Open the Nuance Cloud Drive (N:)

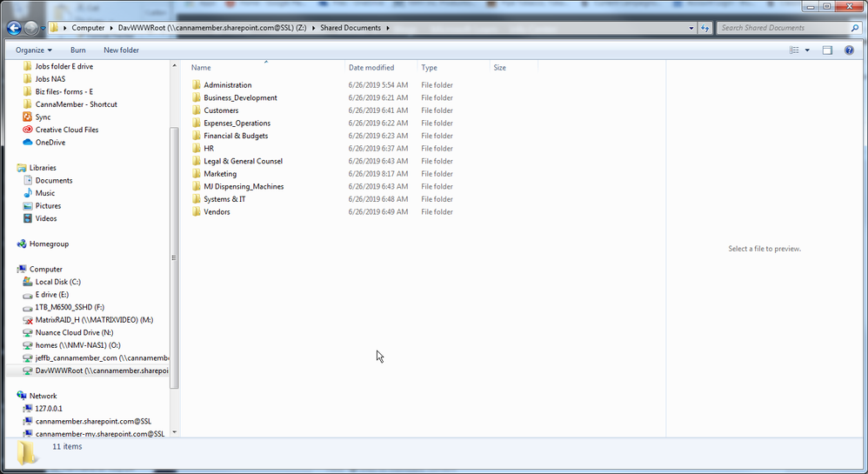pos(74,333)
